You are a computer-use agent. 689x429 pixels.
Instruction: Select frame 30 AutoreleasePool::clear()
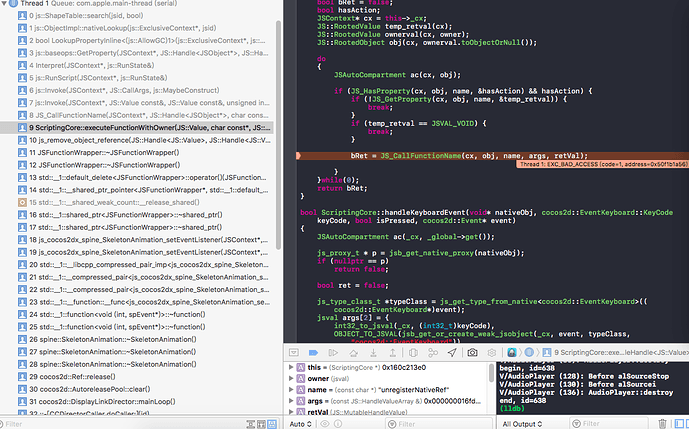click(137, 389)
